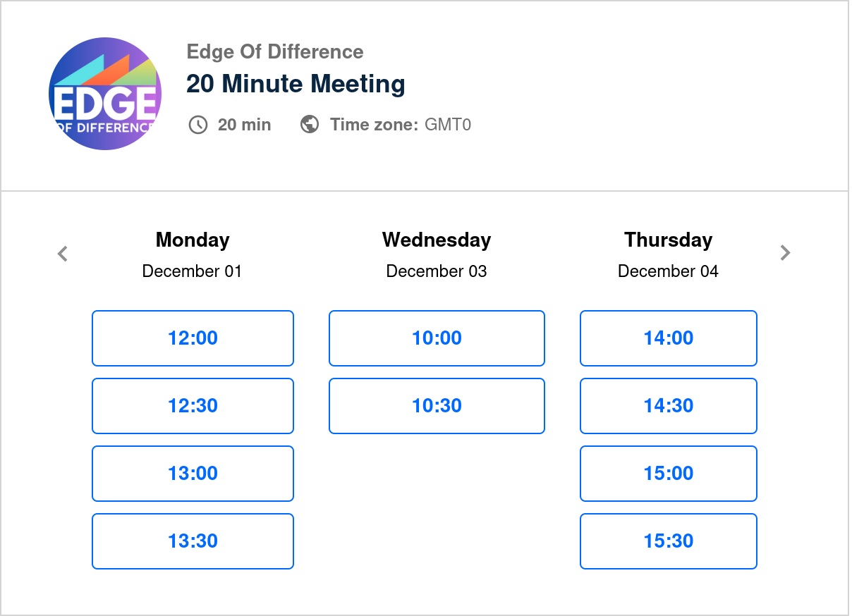Book the 14:00 slot on Thursday
This screenshot has height=616, width=852.
click(x=668, y=338)
